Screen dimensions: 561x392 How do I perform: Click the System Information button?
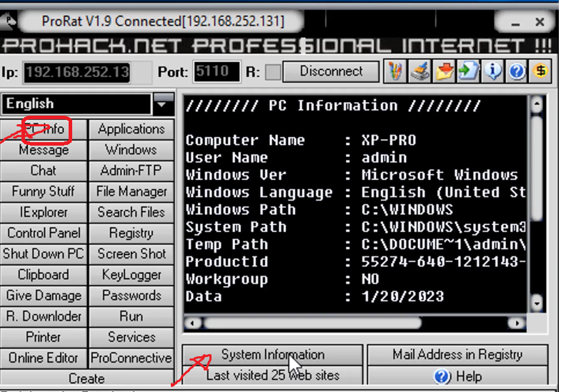(x=272, y=355)
